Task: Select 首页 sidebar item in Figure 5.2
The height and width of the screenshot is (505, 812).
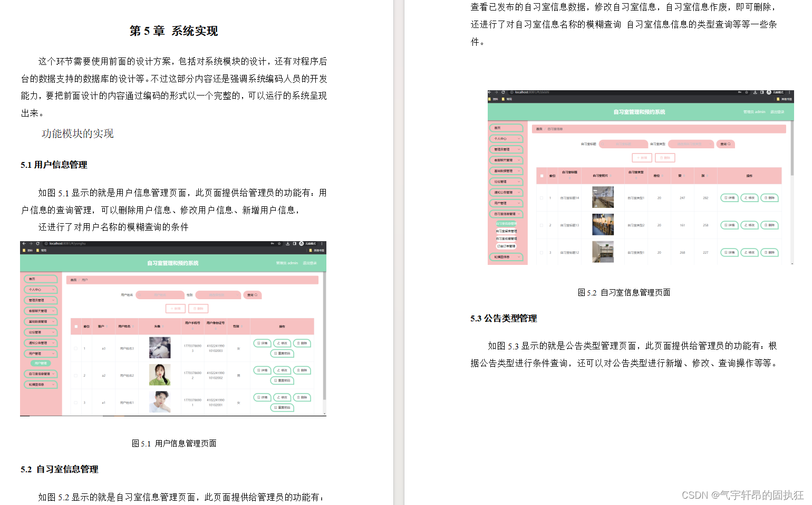Action: 506,128
